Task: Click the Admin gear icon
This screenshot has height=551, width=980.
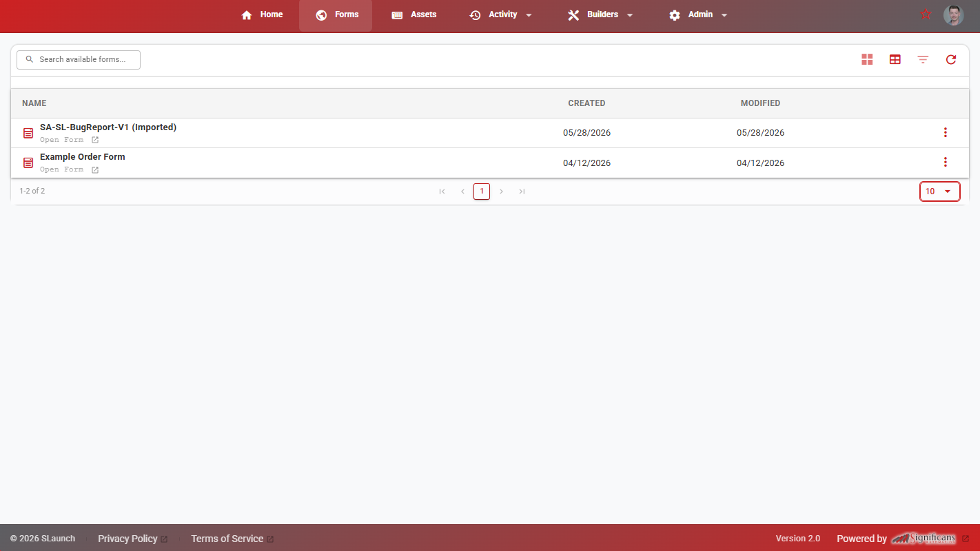Action: [x=675, y=15]
